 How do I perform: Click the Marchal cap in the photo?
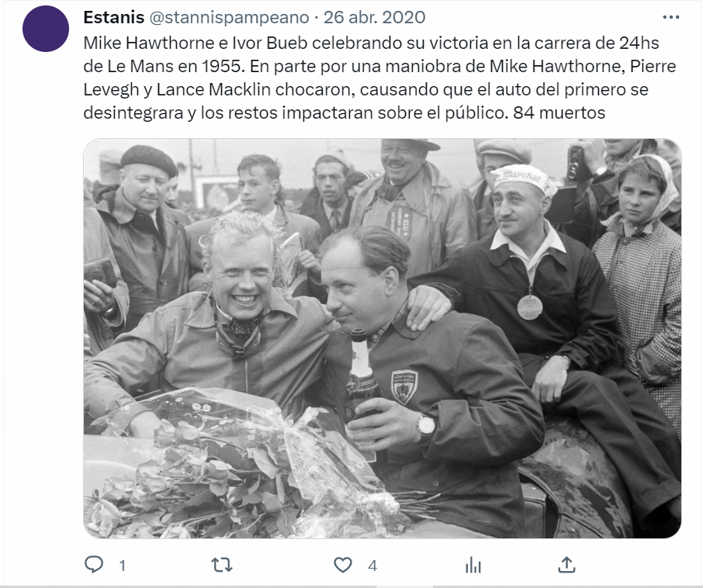(x=522, y=178)
